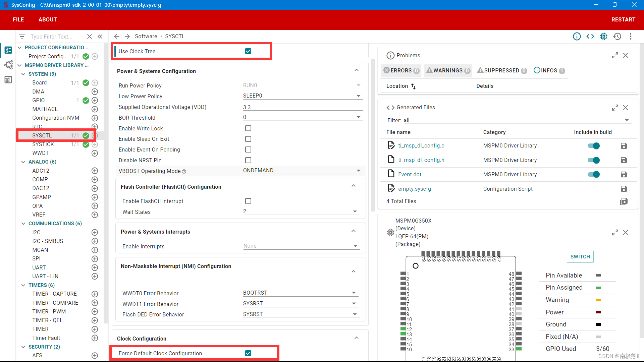Expand the Problems panel
Screen dimensions: 644x362
pyautogui.click(x=615, y=55)
